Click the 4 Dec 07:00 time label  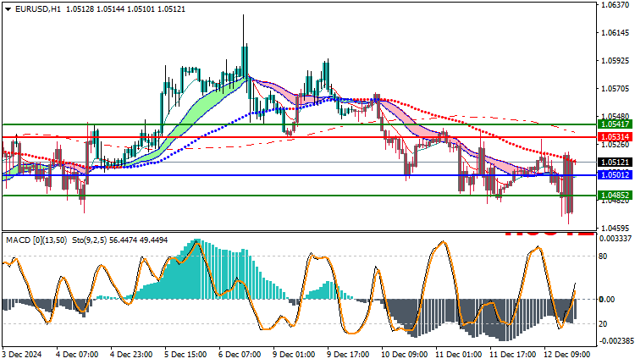pos(76,355)
